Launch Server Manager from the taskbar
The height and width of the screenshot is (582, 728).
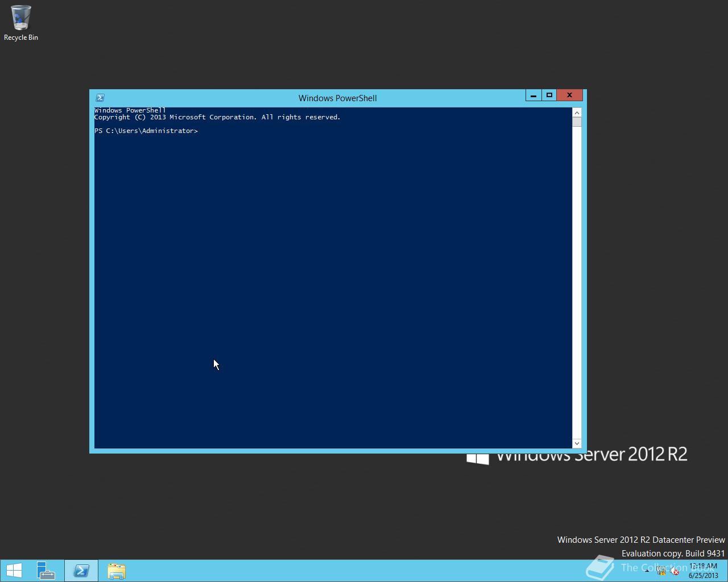tap(45, 571)
